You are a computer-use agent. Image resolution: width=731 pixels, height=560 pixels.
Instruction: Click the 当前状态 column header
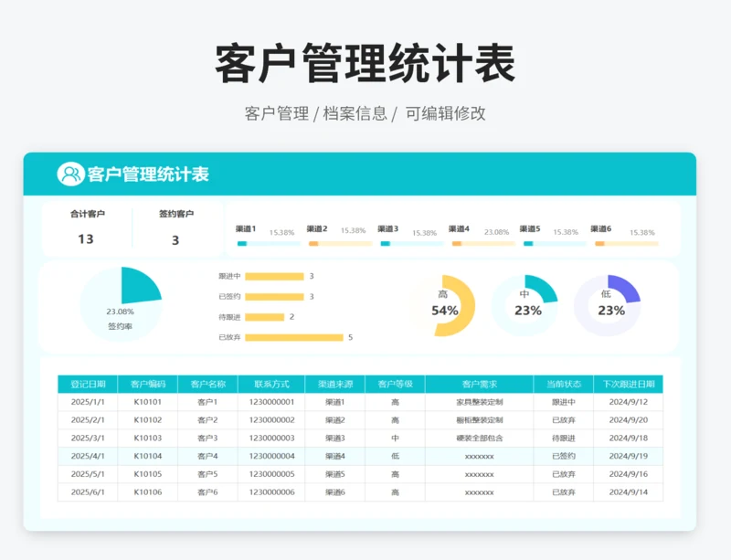point(564,385)
